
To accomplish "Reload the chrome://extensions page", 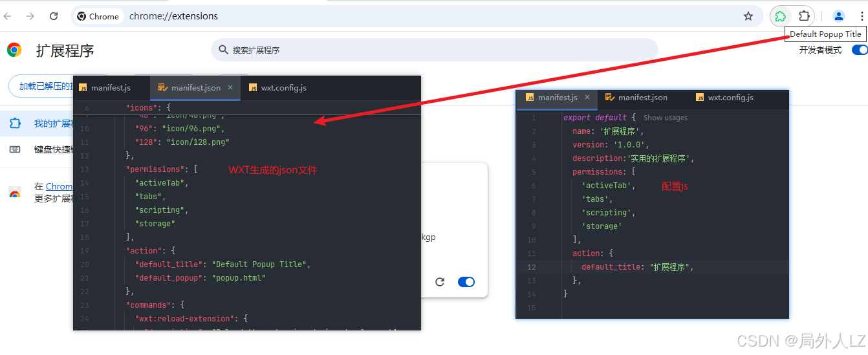I will [54, 16].
